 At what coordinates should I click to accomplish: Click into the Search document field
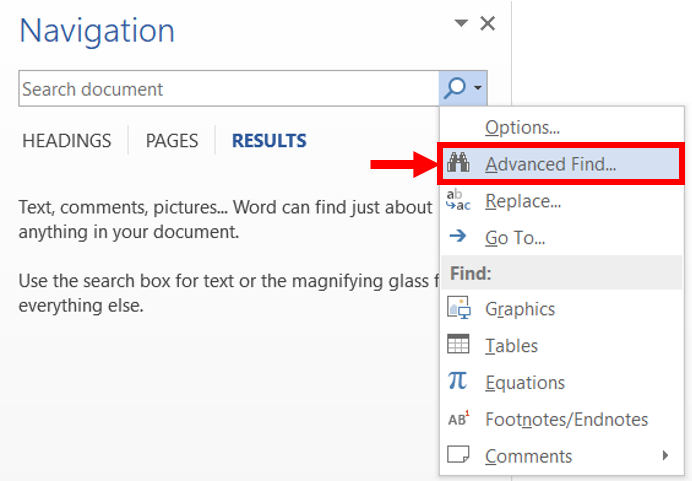229,89
